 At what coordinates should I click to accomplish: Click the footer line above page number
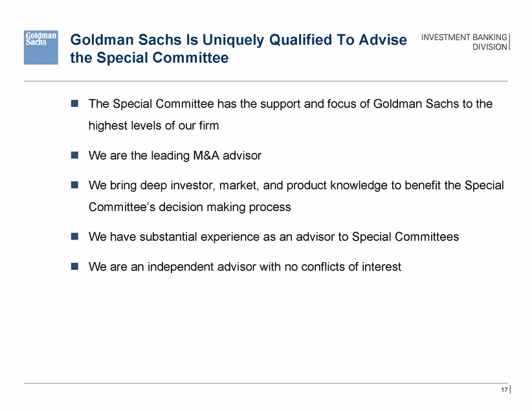click(265, 383)
